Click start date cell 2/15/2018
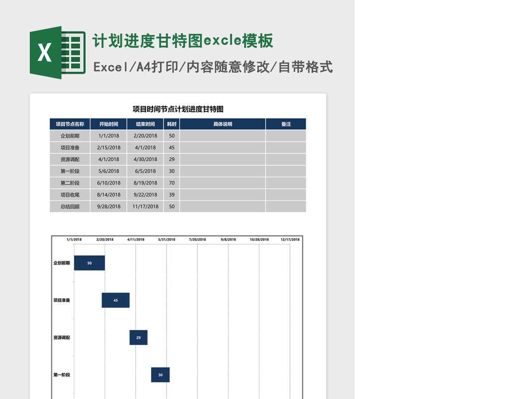This screenshot has width=532, height=399. [109, 148]
